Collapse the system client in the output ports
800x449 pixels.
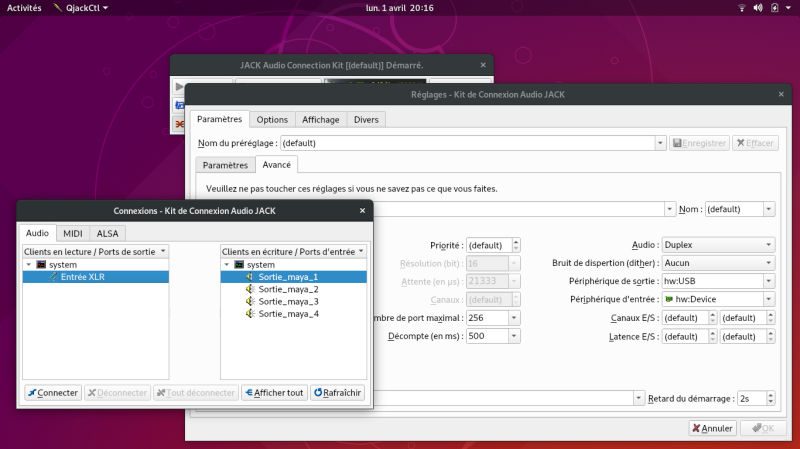click(x=29, y=265)
